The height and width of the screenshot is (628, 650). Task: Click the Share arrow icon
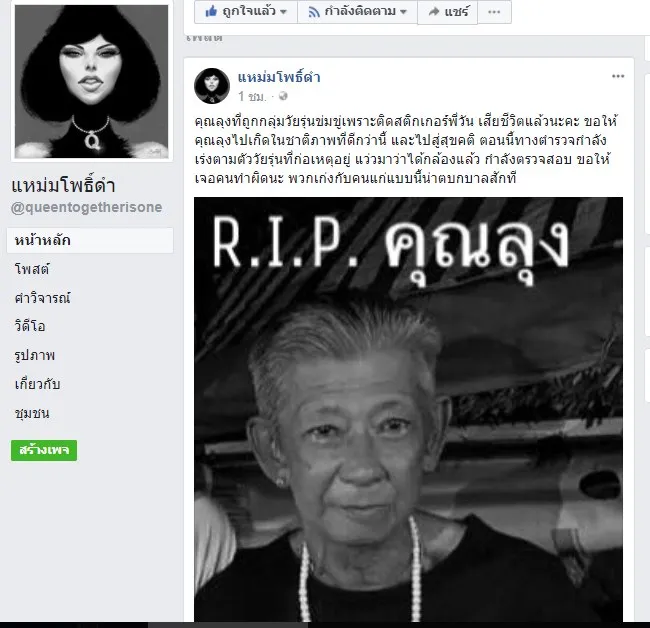coord(434,12)
